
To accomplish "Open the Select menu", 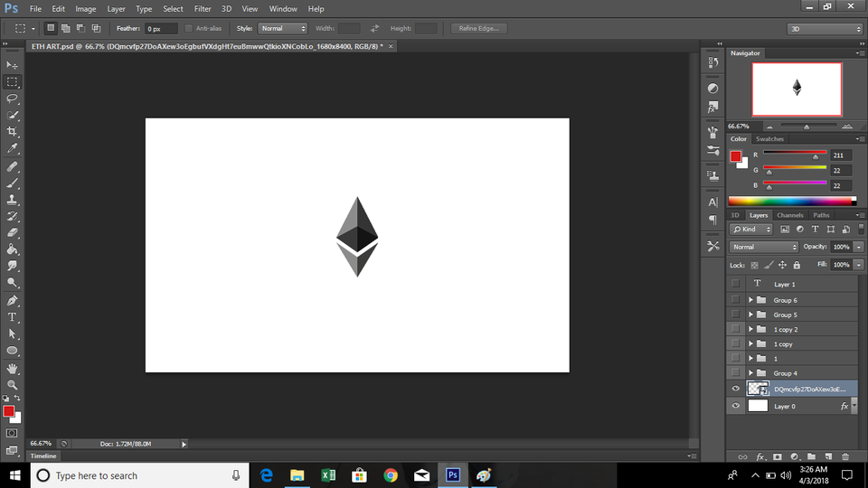I will click(x=173, y=9).
